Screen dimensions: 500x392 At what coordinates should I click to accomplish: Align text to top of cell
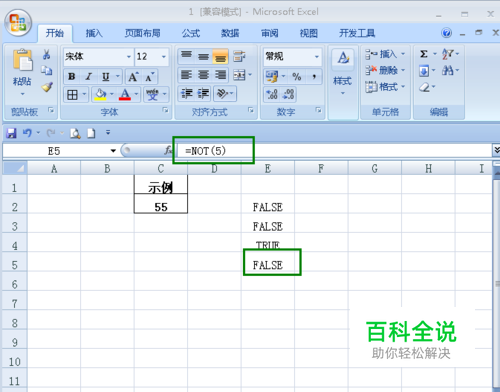(186, 56)
